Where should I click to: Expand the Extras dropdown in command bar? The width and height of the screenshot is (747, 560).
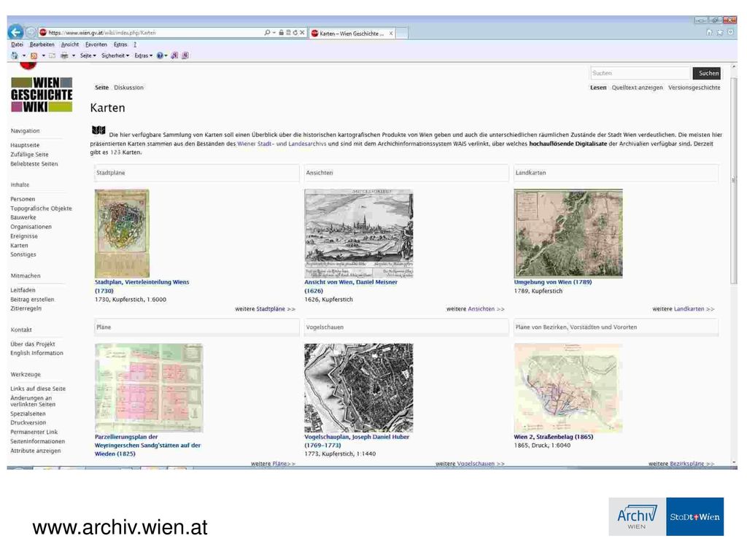pyautogui.click(x=144, y=55)
